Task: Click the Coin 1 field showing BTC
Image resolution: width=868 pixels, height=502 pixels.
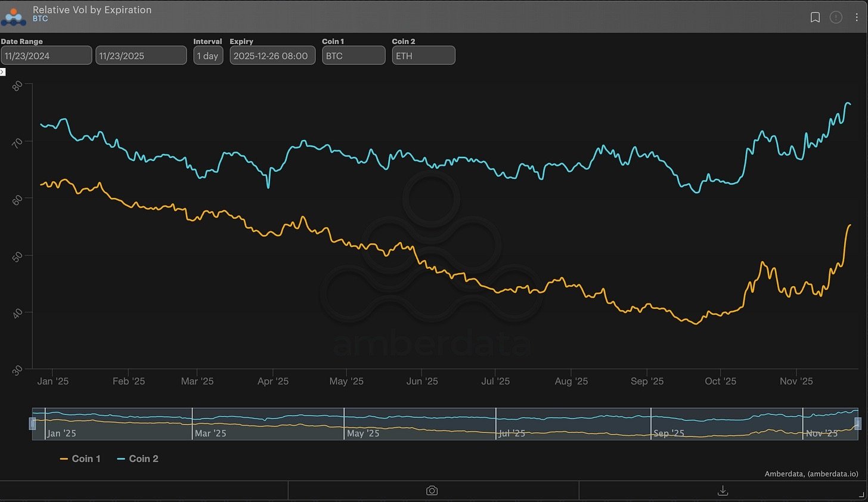Action: click(353, 55)
